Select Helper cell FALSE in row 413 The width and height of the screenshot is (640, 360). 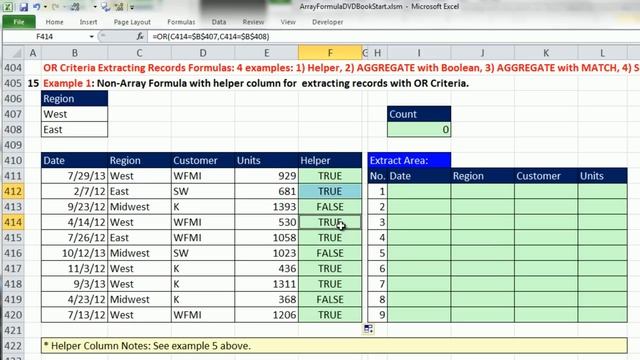330,207
